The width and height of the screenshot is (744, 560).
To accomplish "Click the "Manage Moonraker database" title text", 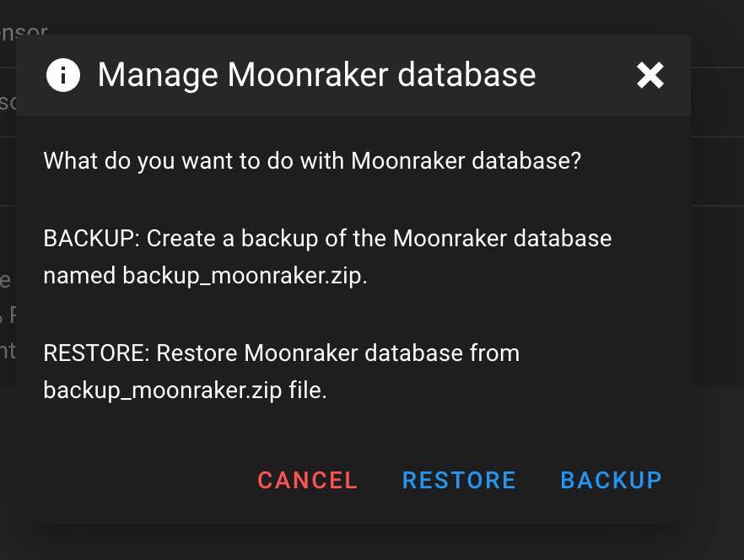I will (316, 75).
